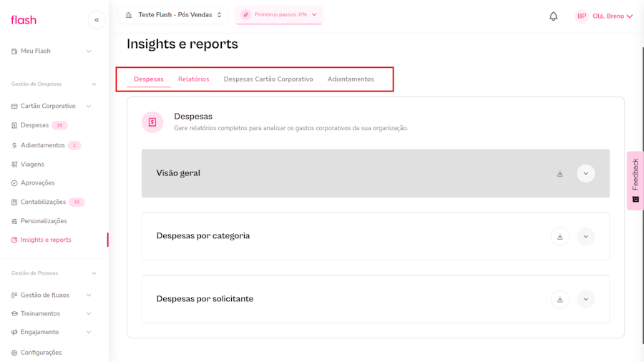Expand the Meu Flash menu chevron
The image size is (644, 362).
(89, 52)
